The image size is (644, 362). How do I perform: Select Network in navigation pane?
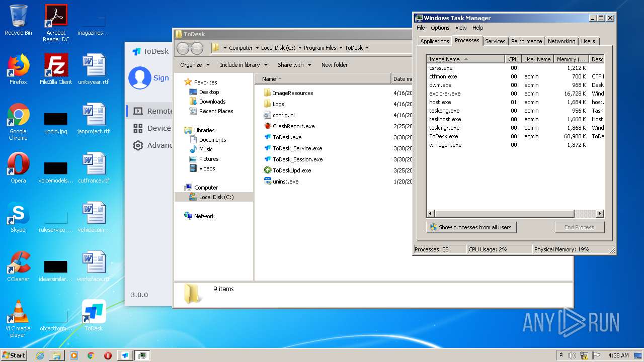(200, 216)
